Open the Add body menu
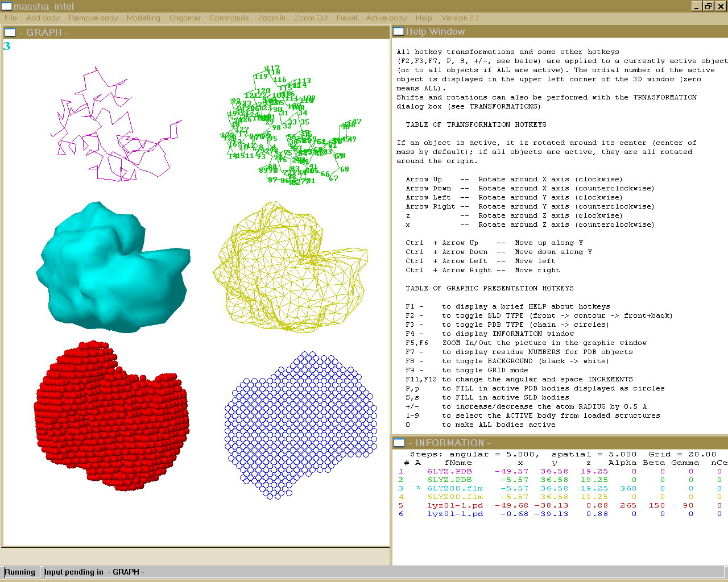The image size is (728, 582). click(x=43, y=18)
